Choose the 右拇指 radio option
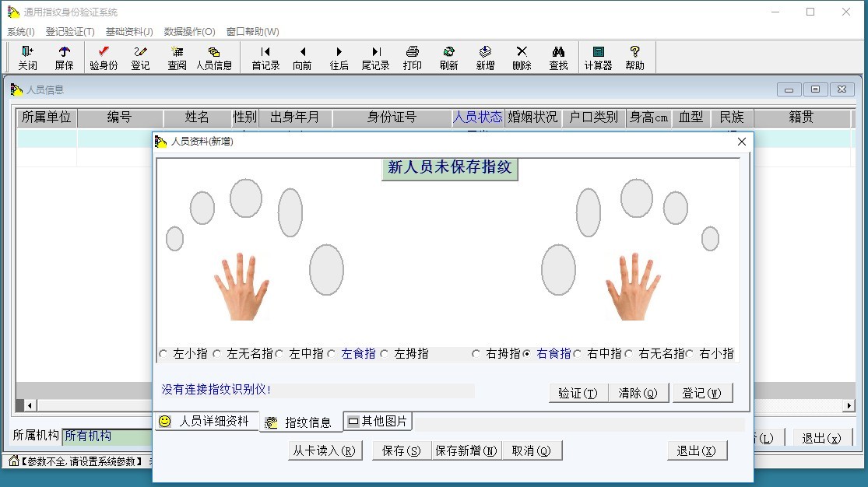This screenshot has width=868, height=487. (x=476, y=354)
